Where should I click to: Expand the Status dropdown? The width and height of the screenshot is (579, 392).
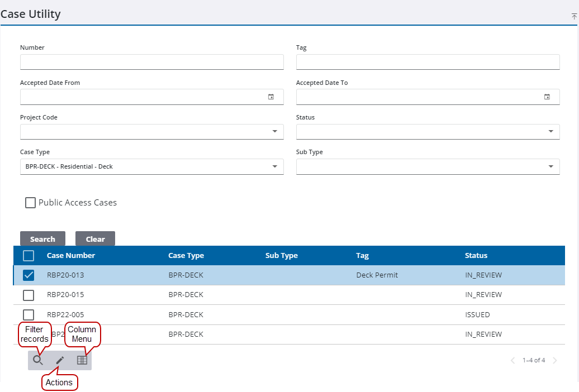[x=550, y=131]
